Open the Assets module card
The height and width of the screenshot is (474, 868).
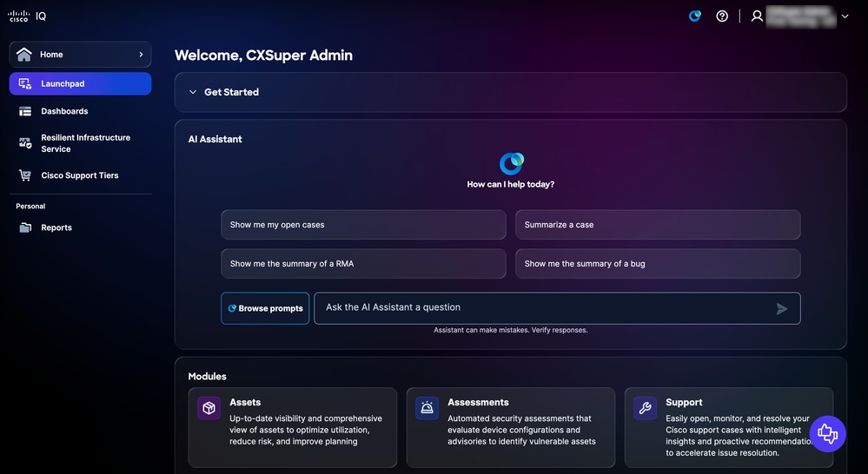[x=292, y=427]
